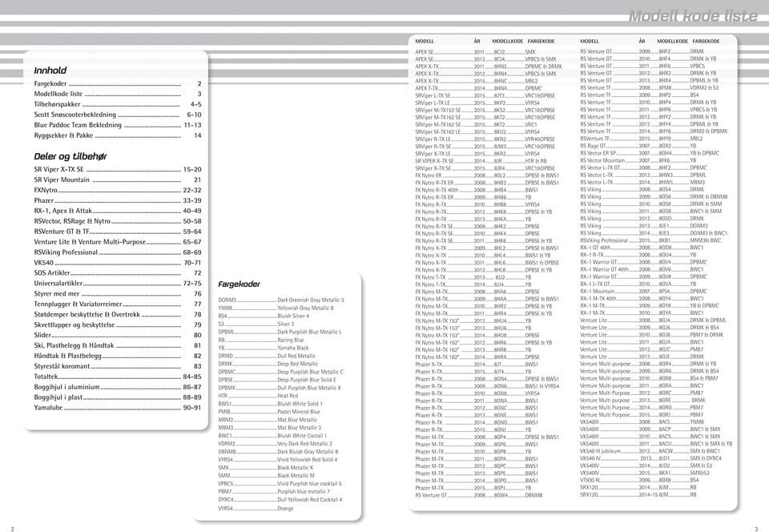Image resolution: width=769 pixels, height=532 pixels.
Task: Click the 'Styrestål koromant' contents entry
Action: pos(118,366)
